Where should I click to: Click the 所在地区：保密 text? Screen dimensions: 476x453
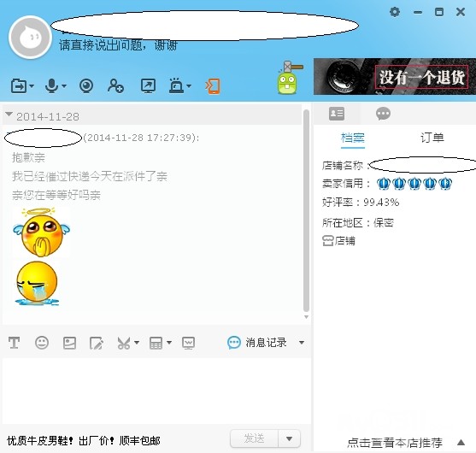pyautogui.click(x=358, y=223)
